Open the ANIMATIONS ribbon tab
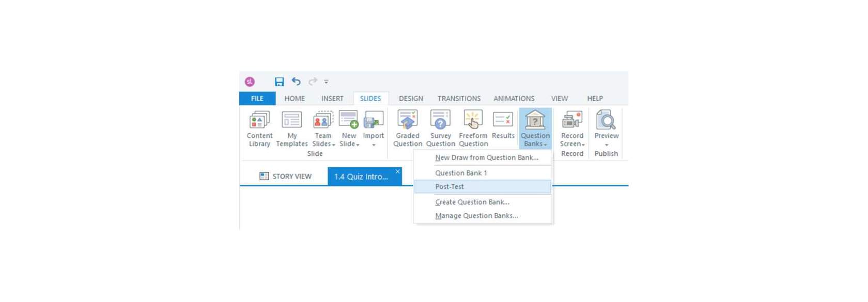Image resolution: width=868 pixels, height=302 pixels. (514, 98)
